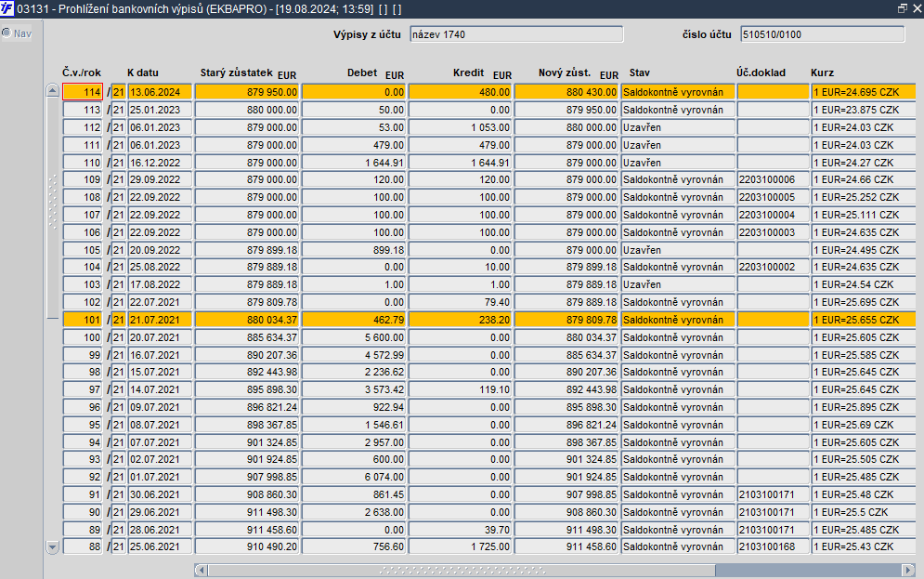924x579 pixels.
Task: Click exchange rate 1 EUR=25.69 CZK
Action: (x=864, y=425)
